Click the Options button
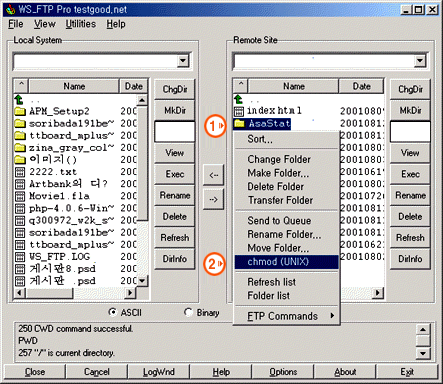 pos(283,372)
